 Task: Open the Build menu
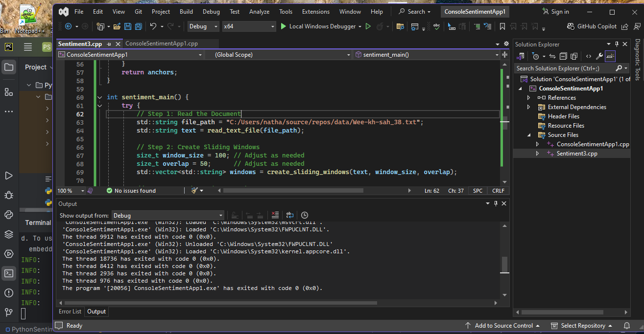click(186, 11)
